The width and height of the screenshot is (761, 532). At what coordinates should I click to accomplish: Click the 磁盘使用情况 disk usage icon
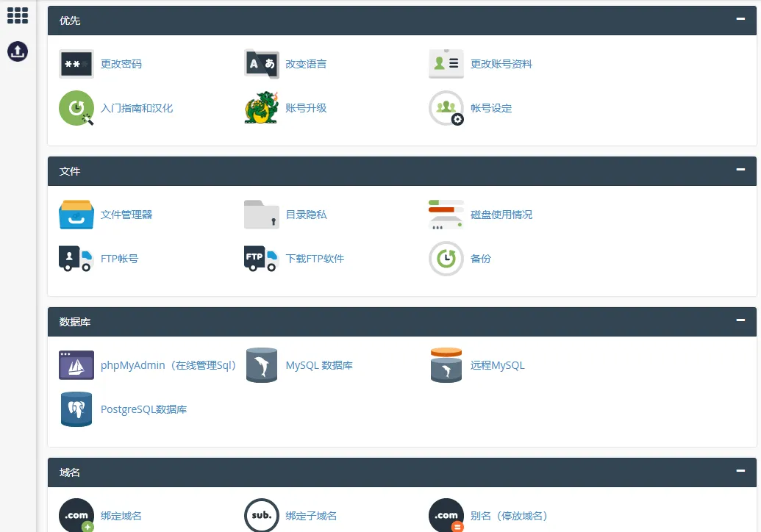[446, 215]
